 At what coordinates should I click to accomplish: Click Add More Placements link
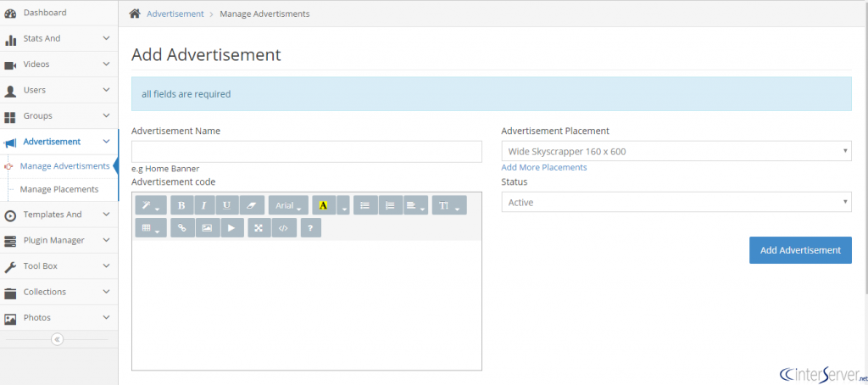[x=544, y=167]
